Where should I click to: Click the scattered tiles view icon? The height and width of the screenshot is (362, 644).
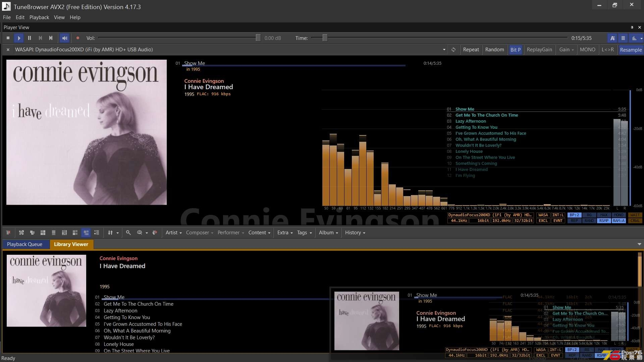pyautogui.click(x=21, y=233)
